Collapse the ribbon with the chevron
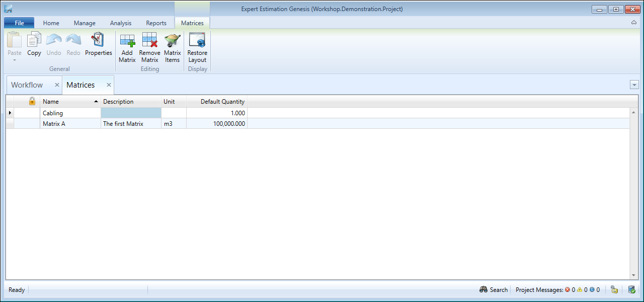This screenshot has width=644, height=302. click(x=634, y=23)
